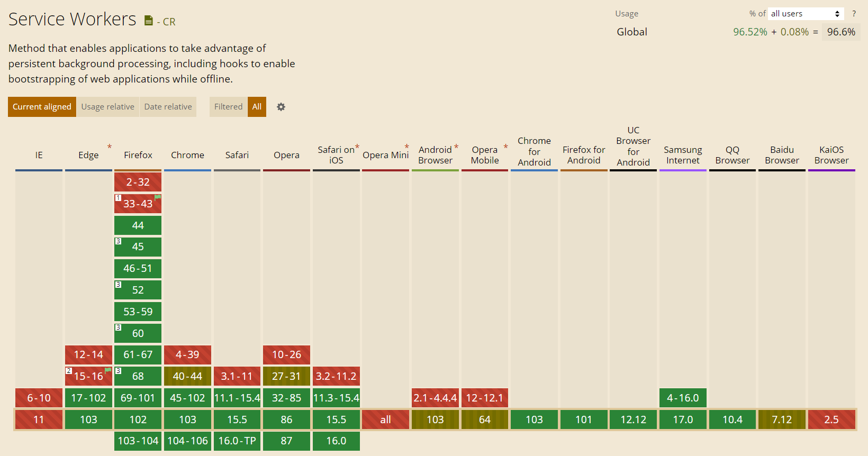Viewport: 868px width, 456px height.
Task: Select IE 11 current version cell
Action: point(39,419)
